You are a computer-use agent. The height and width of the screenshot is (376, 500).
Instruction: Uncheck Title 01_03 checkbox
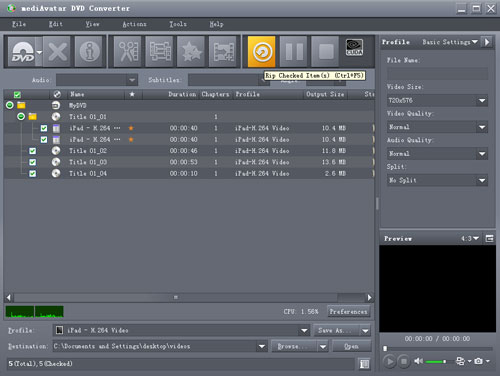click(32, 162)
